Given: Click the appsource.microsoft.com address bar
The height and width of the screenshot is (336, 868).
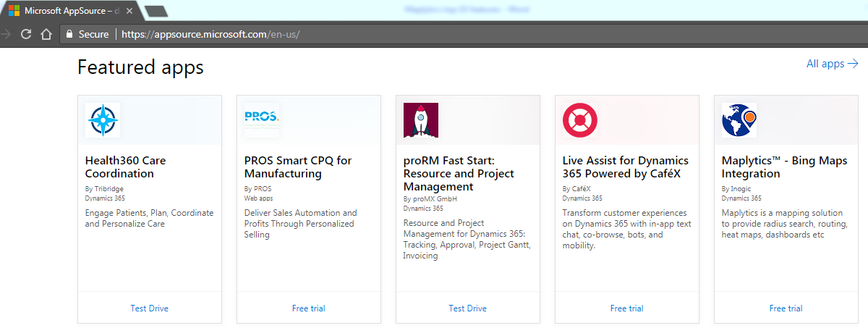Looking at the screenshot, I should tap(463, 34).
